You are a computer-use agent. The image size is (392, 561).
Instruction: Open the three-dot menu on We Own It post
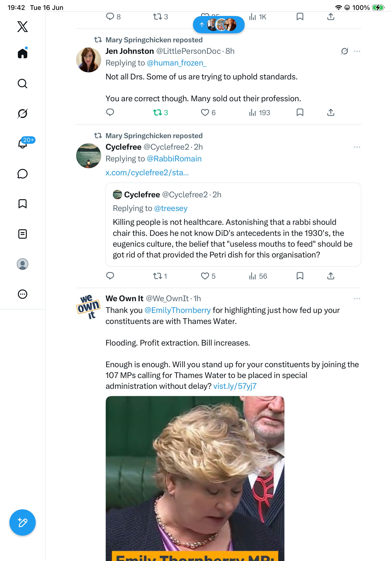point(357,298)
